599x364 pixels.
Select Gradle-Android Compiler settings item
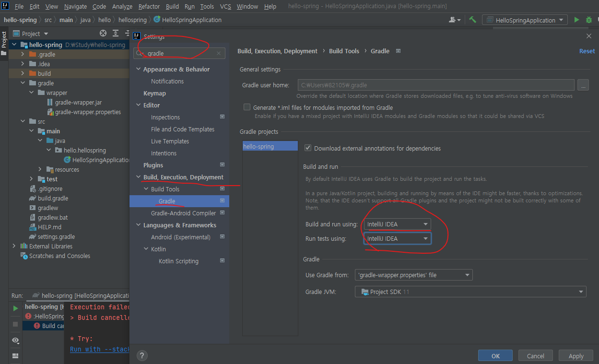point(183,213)
